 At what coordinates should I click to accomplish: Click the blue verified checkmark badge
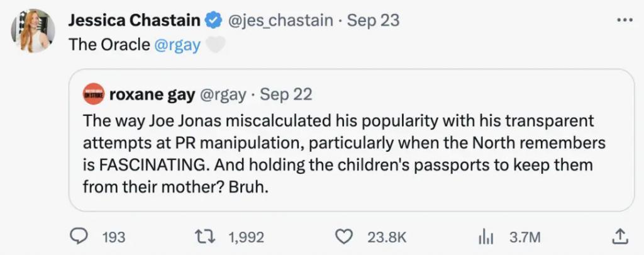[213, 20]
